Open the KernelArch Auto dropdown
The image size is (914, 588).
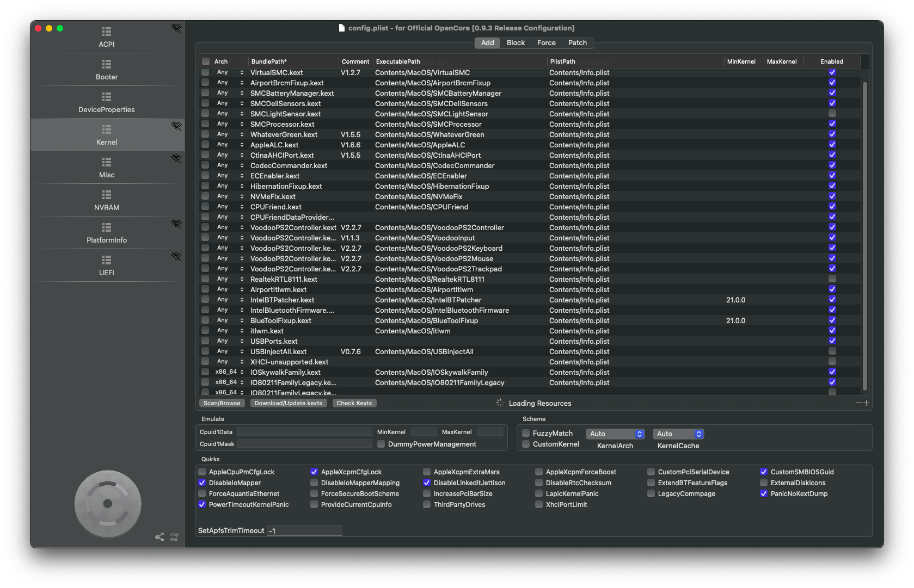(615, 434)
